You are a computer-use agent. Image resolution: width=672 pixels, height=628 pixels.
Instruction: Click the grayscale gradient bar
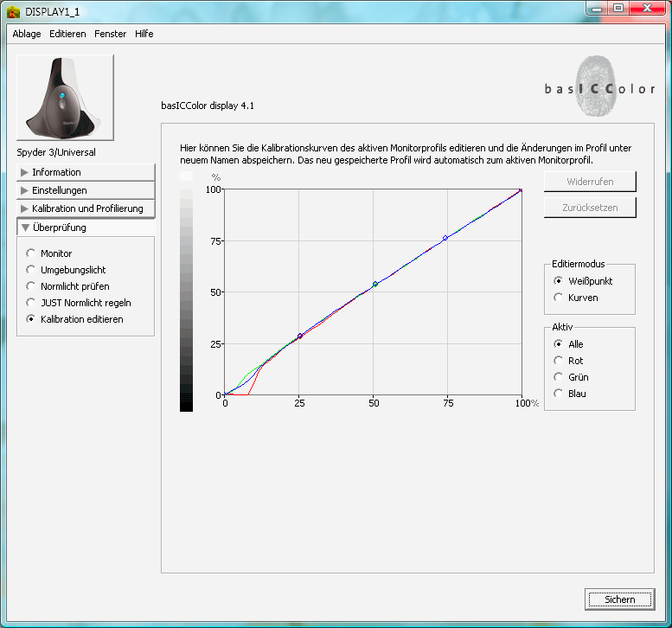click(186, 292)
